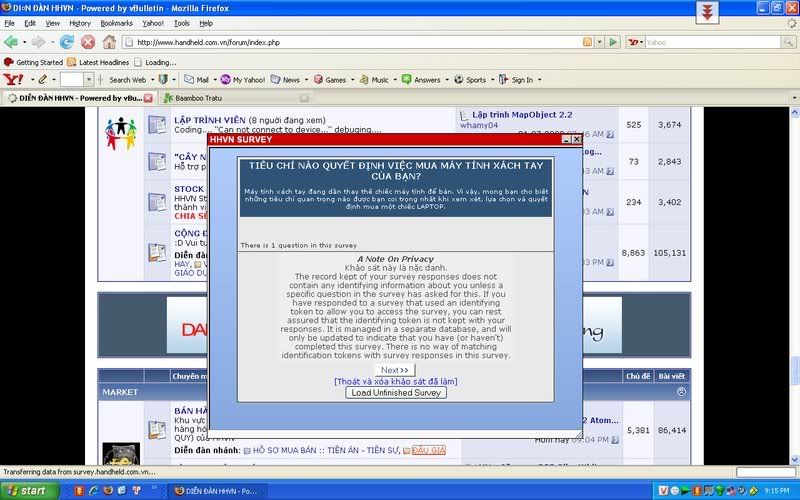Open the History menu
The height and width of the screenshot is (500, 800).
tap(80, 23)
